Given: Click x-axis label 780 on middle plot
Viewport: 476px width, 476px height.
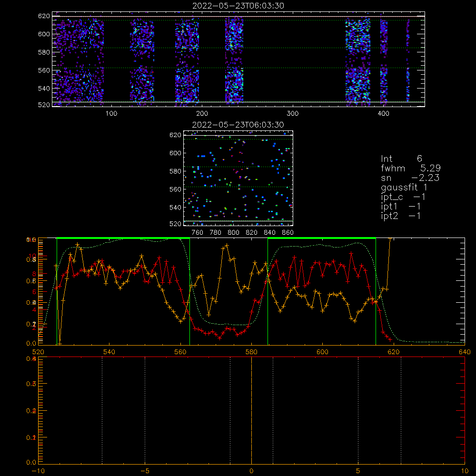Looking at the screenshot, I should pyautogui.click(x=216, y=233).
